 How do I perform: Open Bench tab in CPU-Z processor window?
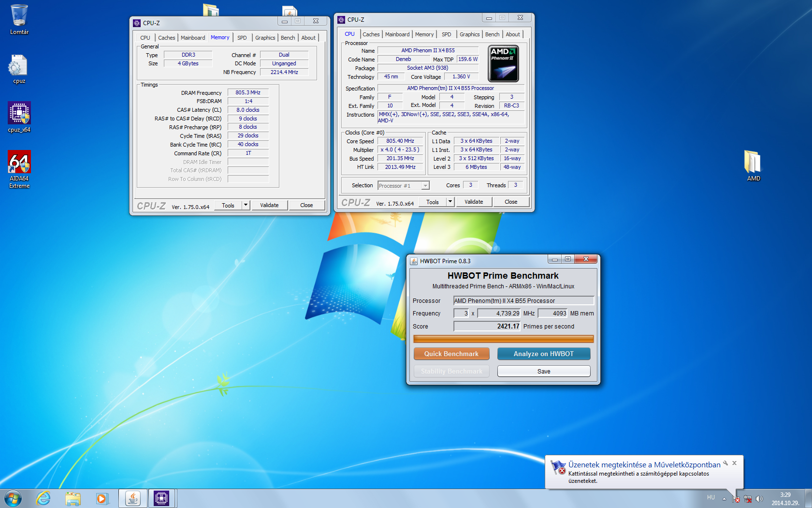pyautogui.click(x=493, y=34)
